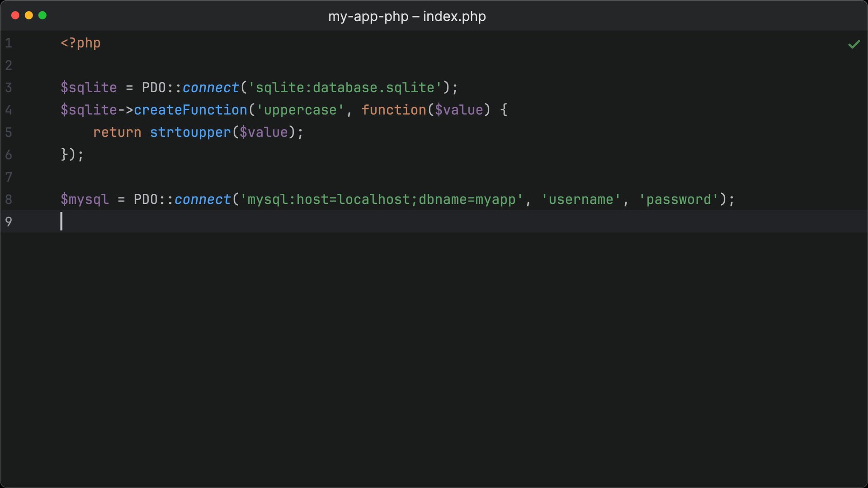Minimize window using yellow button
868x488 pixels.
29,15
